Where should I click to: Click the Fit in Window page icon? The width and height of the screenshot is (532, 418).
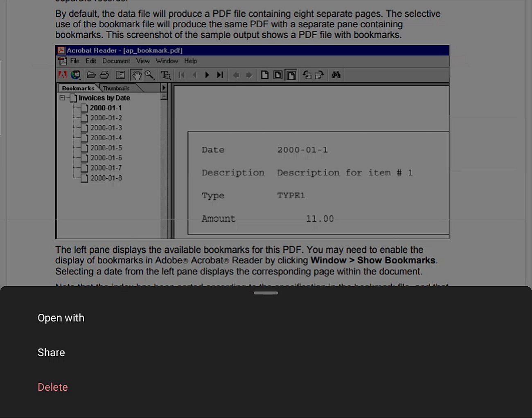278,75
